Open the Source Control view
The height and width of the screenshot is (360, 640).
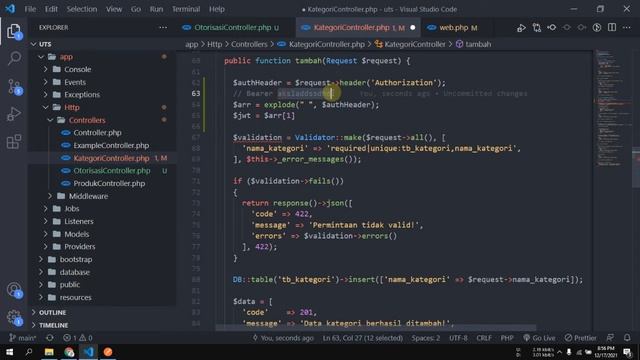[x=14, y=87]
